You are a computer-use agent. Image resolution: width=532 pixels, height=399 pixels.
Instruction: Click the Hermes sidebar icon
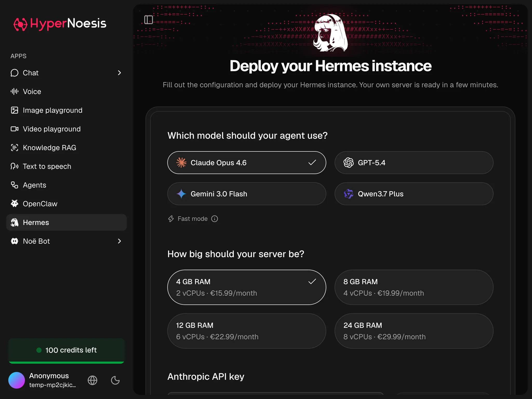tap(15, 222)
